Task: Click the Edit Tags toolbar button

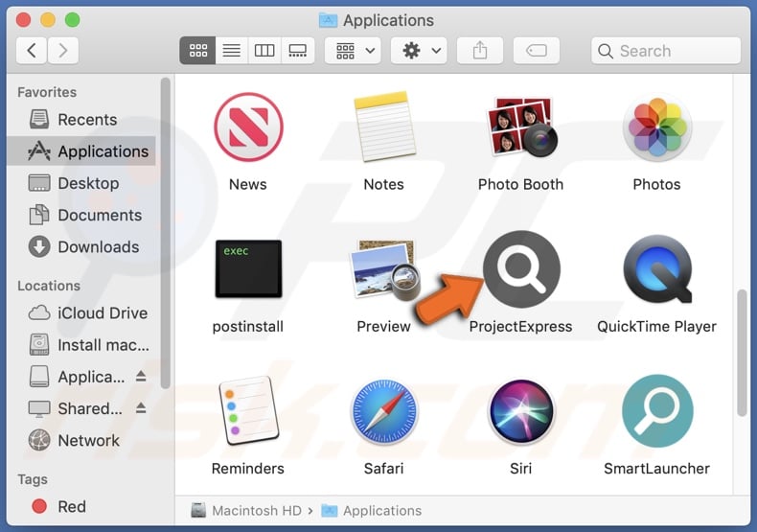Action: click(x=537, y=50)
